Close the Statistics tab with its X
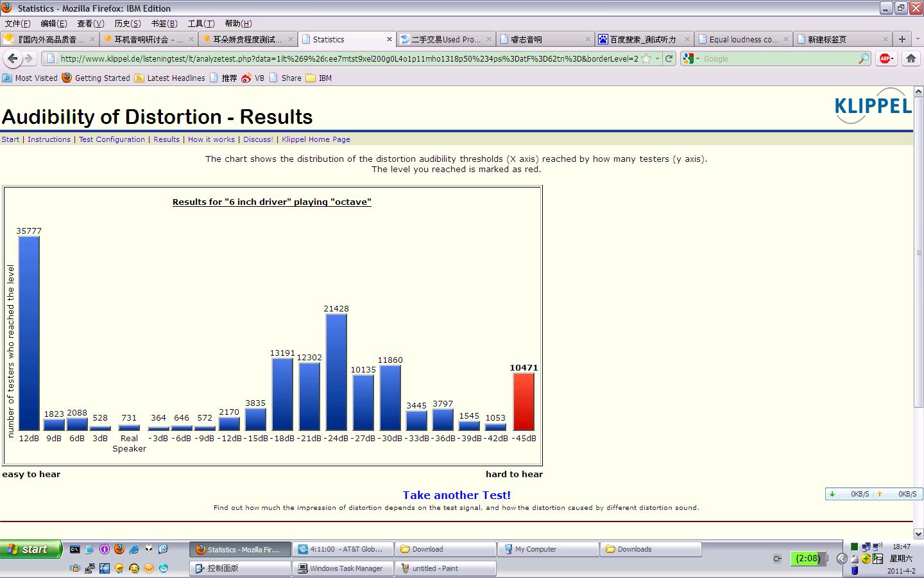924x578 pixels. [389, 39]
